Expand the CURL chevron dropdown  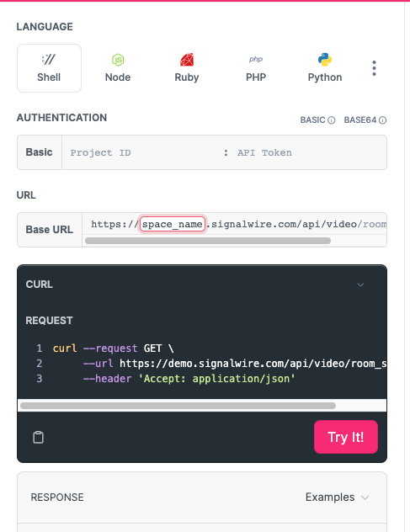pyautogui.click(x=360, y=285)
